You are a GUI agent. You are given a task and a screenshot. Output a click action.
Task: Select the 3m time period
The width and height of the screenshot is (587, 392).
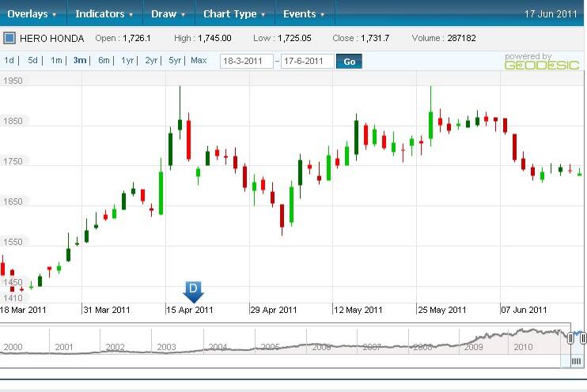(x=80, y=61)
